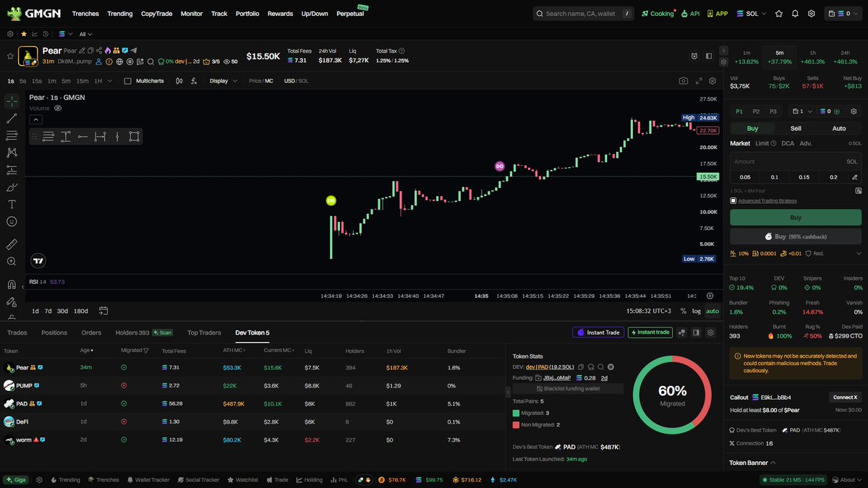This screenshot has width=868, height=488.
Task: Open the wallet count dropdown in trade panel
Action: pos(802,111)
